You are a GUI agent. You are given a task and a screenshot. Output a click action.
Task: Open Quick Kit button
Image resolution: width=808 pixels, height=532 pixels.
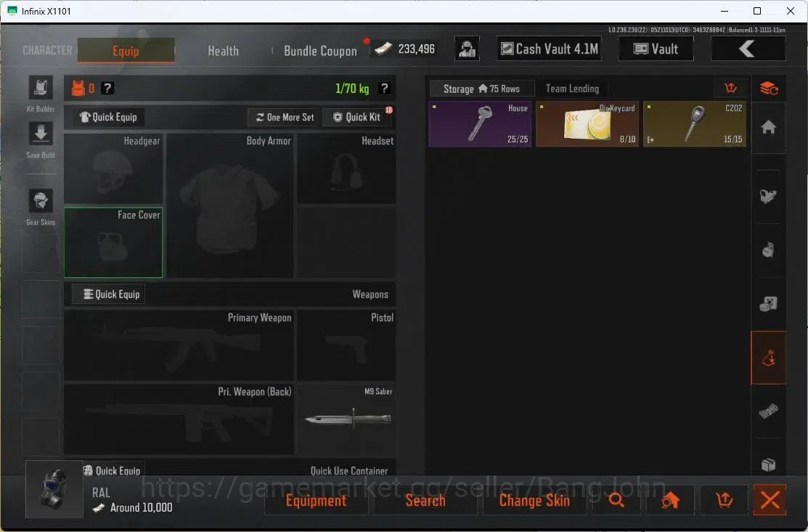tap(357, 118)
